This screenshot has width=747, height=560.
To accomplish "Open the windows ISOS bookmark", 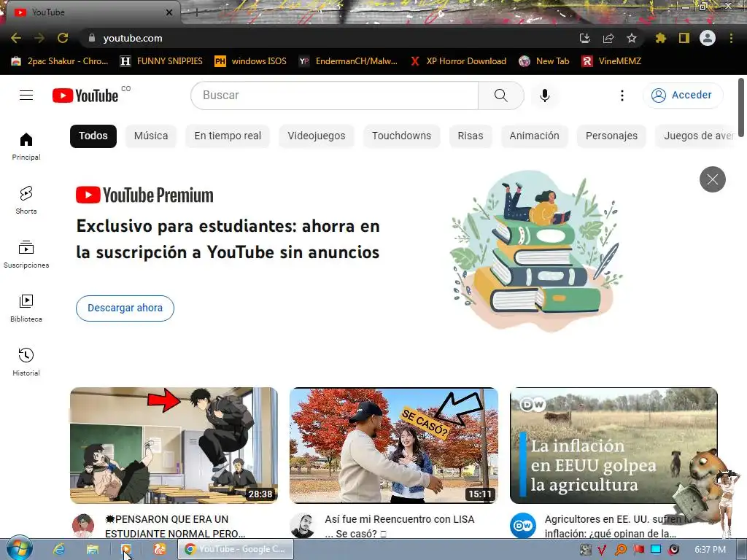I will 251,61.
